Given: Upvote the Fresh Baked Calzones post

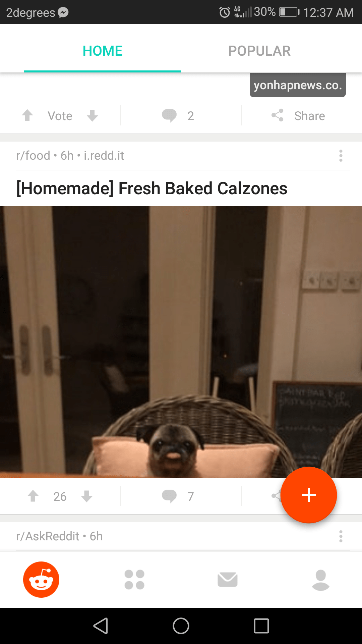Looking at the screenshot, I should click(x=33, y=496).
